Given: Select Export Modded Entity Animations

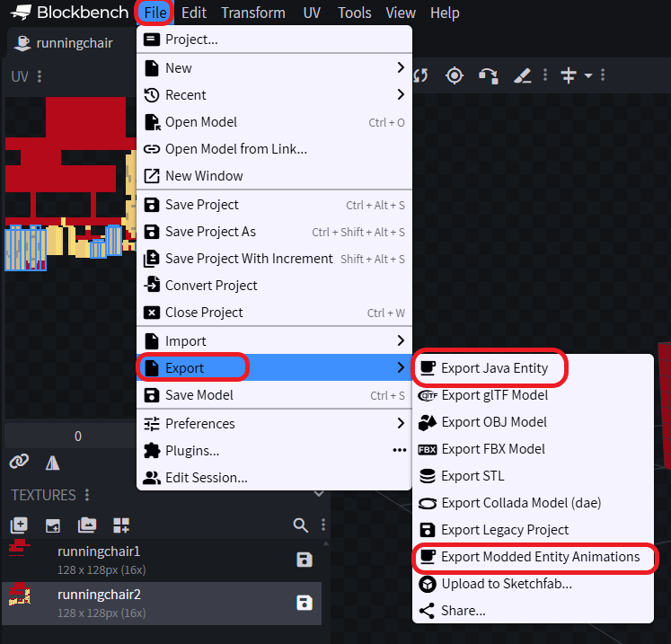Looking at the screenshot, I should [x=540, y=557].
